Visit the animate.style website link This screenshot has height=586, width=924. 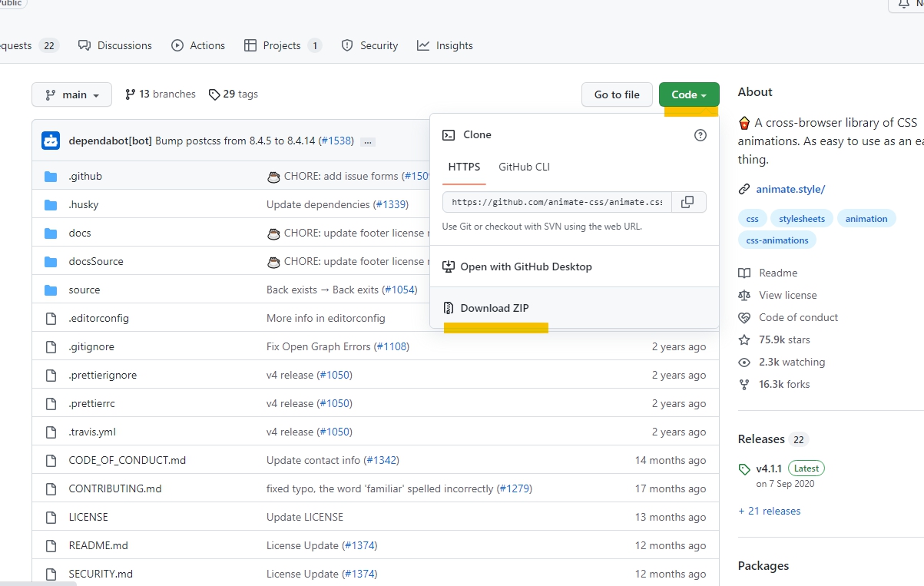[790, 189]
